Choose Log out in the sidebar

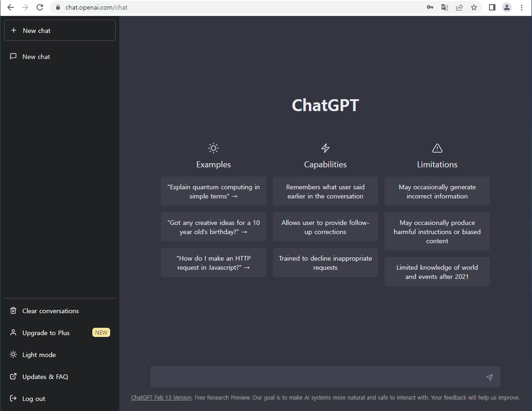point(33,399)
